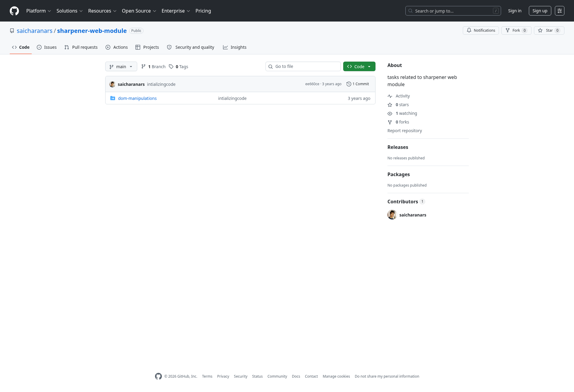This screenshot has width=574, height=392.
Task: Click the GitHub logo in the footer
Action: click(158, 376)
